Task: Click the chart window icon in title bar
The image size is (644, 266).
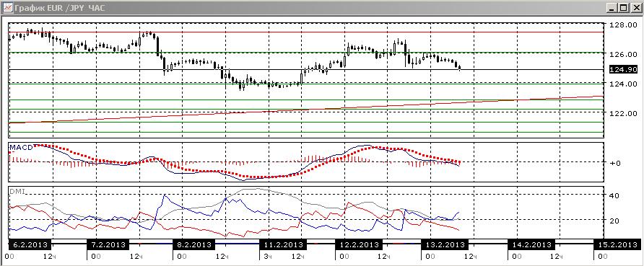Action: [7, 7]
